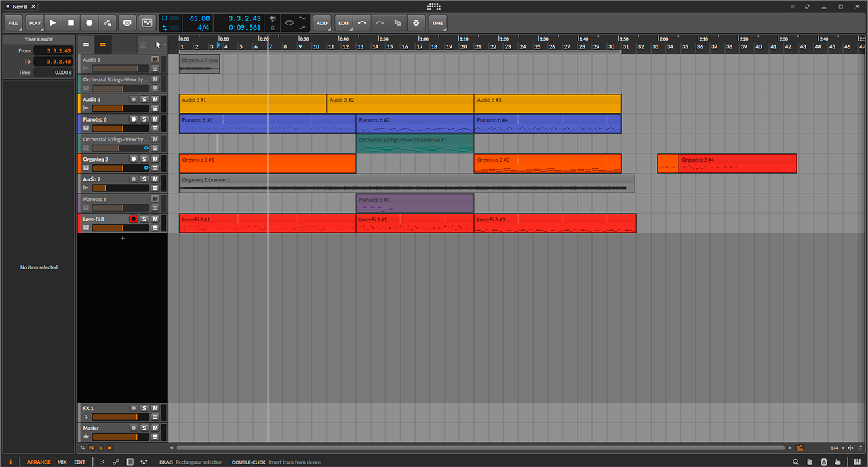Select the Organteq 2 #4 clip
Viewport: 868px width, 467px height.
tap(738, 164)
